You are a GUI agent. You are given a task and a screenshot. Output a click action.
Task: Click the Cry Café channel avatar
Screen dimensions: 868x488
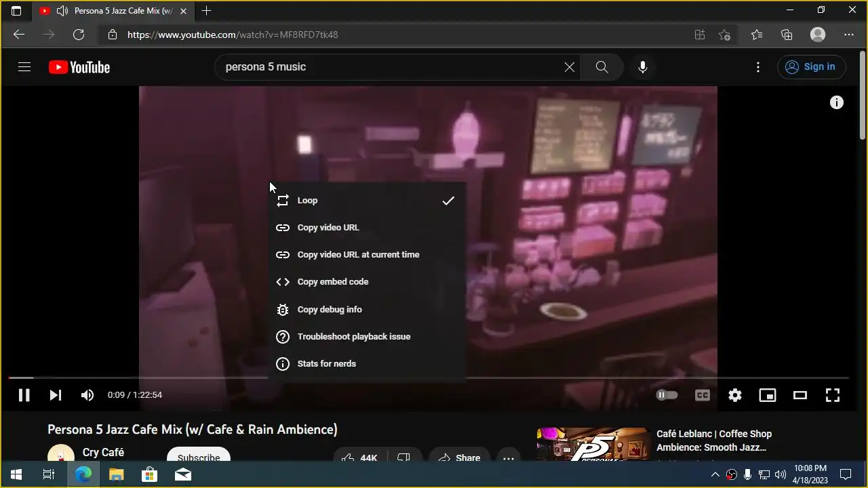[x=61, y=453]
